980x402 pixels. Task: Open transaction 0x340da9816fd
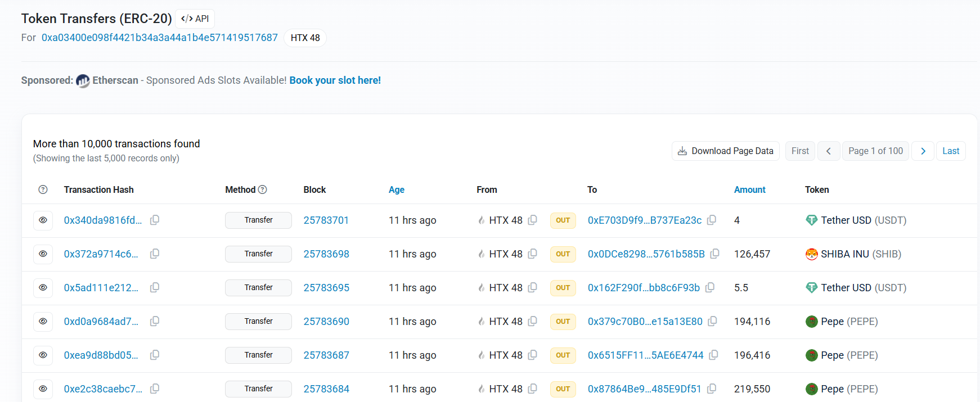click(103, 220)
